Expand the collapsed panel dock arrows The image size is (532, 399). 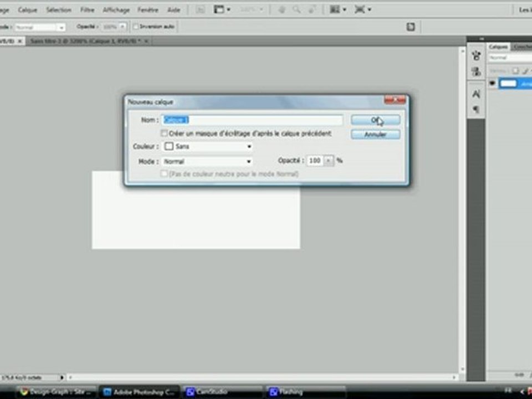pos(482,39)
